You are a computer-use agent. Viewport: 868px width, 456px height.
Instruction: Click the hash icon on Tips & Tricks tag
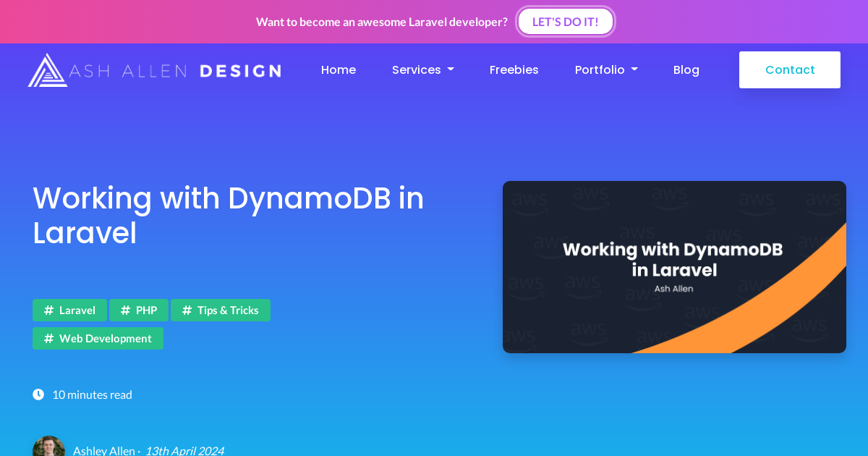click(x=187, y=311)
